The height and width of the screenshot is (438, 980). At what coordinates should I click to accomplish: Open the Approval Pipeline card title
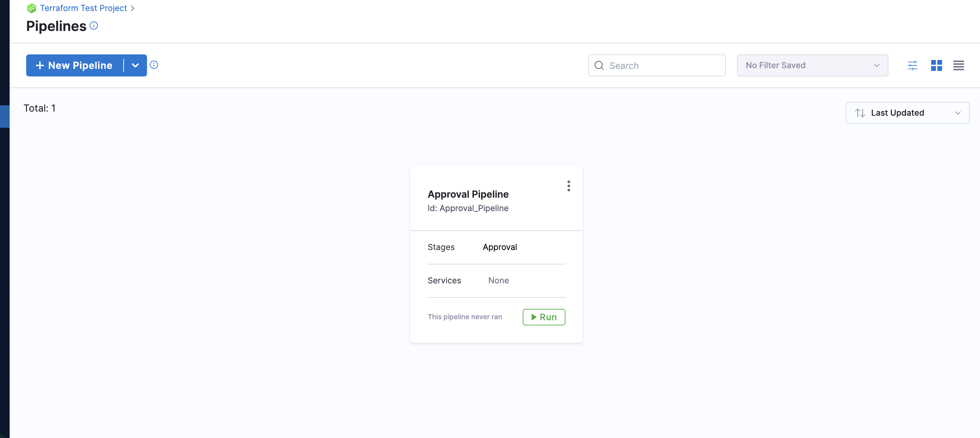468,194
